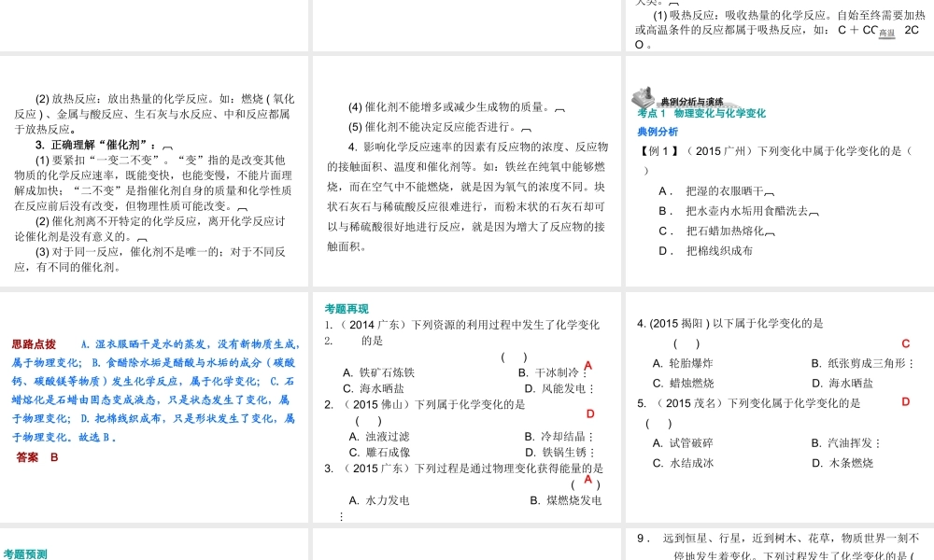Select question 9 远到恒星、行星 text

click(x=778, y=547)
